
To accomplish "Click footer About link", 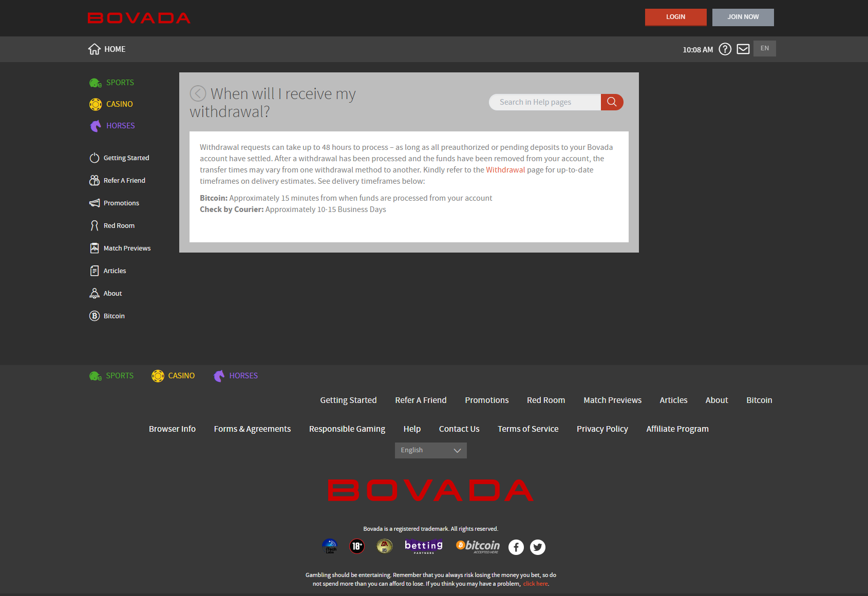I will point(717,400).
